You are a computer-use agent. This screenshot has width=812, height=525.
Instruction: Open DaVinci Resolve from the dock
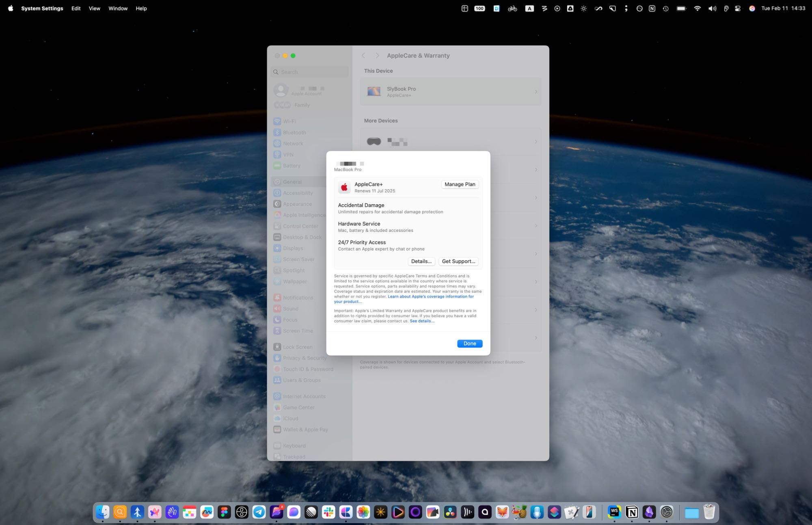(x=450, y=512)
